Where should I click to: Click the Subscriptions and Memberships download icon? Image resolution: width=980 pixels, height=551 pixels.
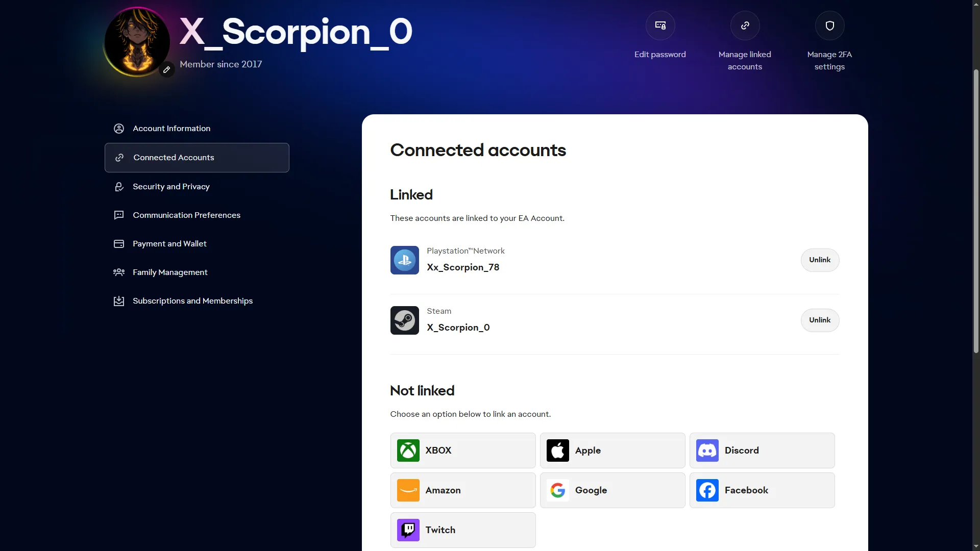coord(119,301)
